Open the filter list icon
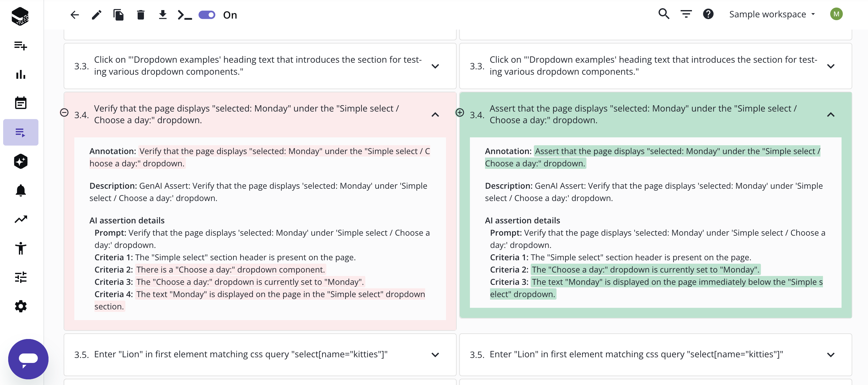Viewport: 868px width, 385px height. click(x=686, y=14)
